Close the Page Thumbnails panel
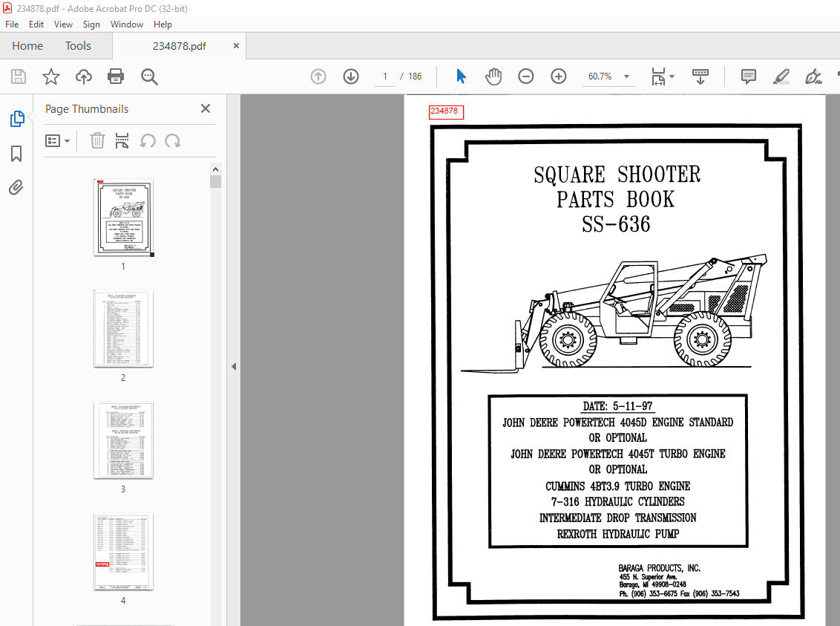The width and height of the screenshot is (840, 626). tap(206, 108)
